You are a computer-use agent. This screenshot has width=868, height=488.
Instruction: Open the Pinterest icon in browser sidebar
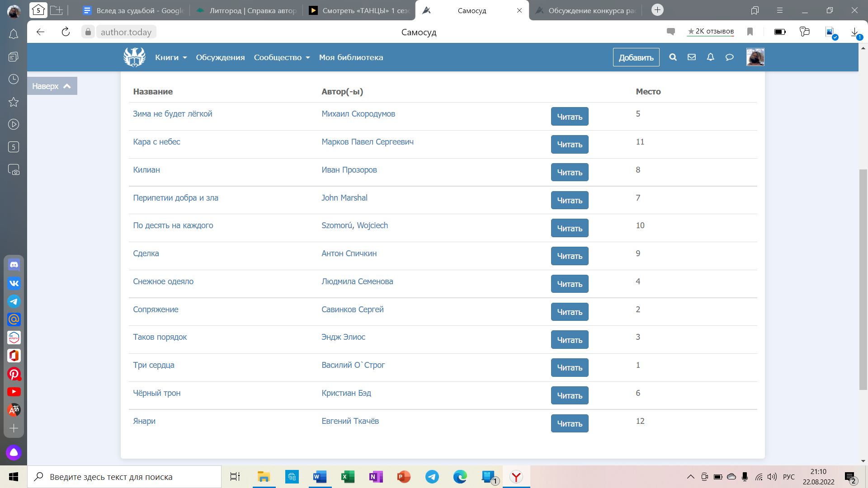(14, 374)
